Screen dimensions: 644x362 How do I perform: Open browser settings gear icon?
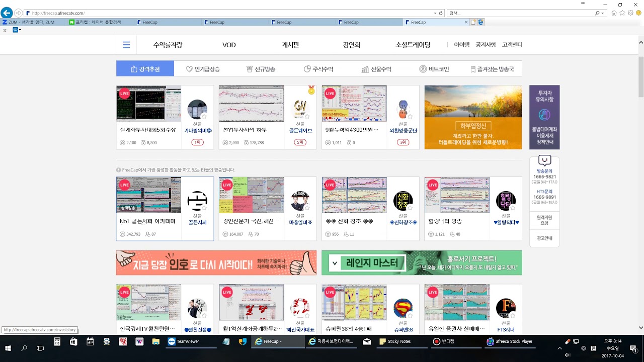(x=630, y=13)
